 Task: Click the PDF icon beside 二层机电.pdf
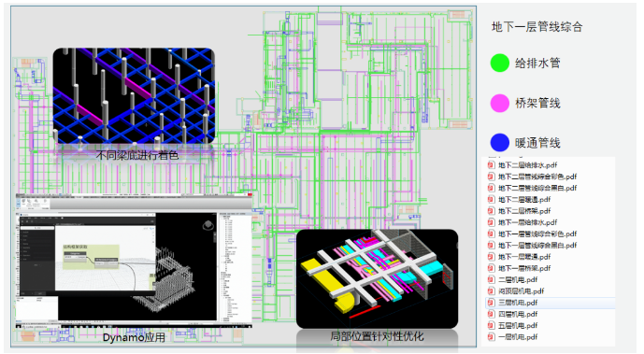[x=491, y=280]
